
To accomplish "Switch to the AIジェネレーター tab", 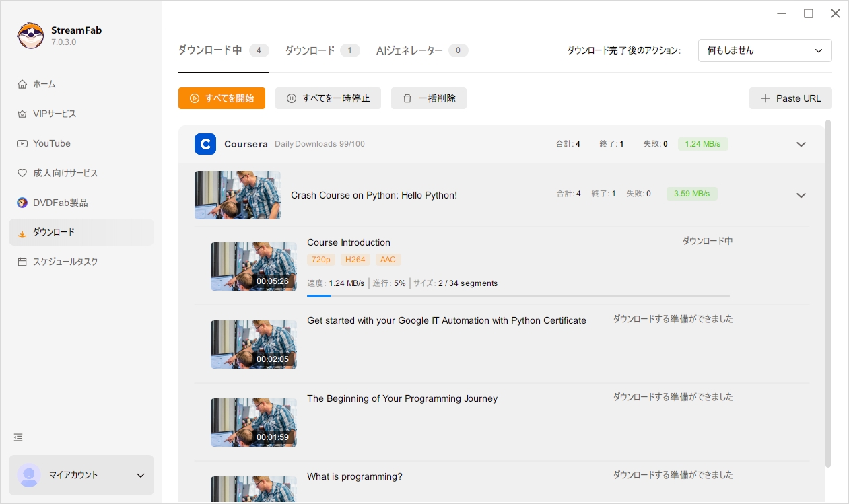I will (x=422, y=50).
